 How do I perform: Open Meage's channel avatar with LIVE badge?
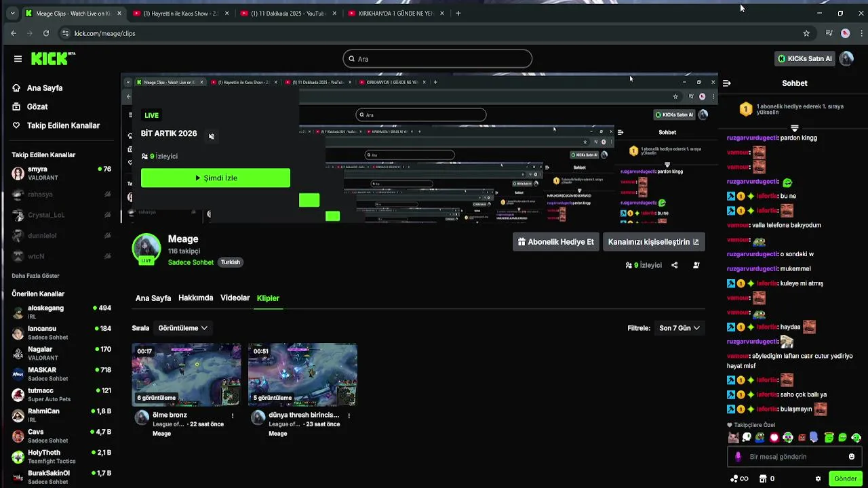(x=146, y=249)
